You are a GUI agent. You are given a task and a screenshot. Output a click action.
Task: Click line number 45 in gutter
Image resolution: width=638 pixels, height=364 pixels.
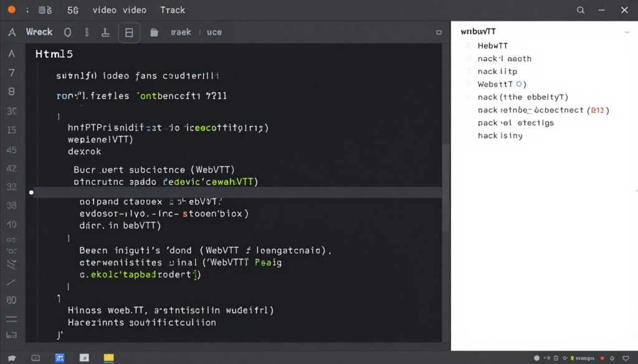[12, 150]
